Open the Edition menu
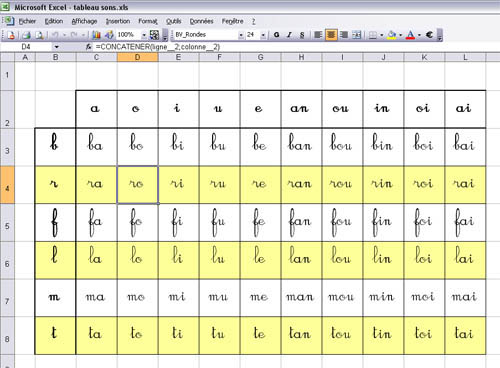This screenshot has height=368, width=500. point(54,21)
